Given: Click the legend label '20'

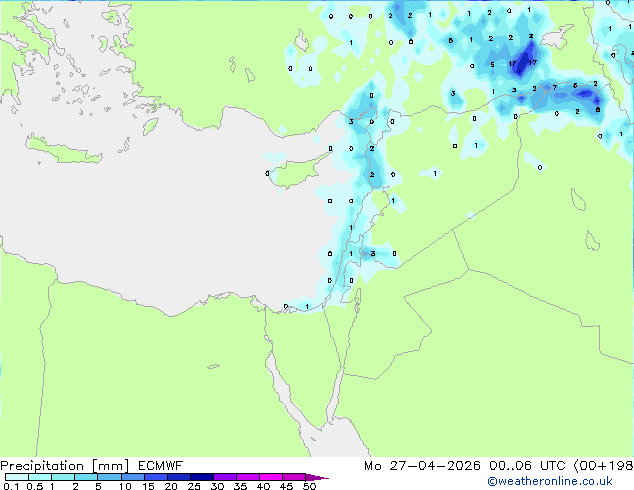Looking at the screenshot, I should (x=171, y=486).
